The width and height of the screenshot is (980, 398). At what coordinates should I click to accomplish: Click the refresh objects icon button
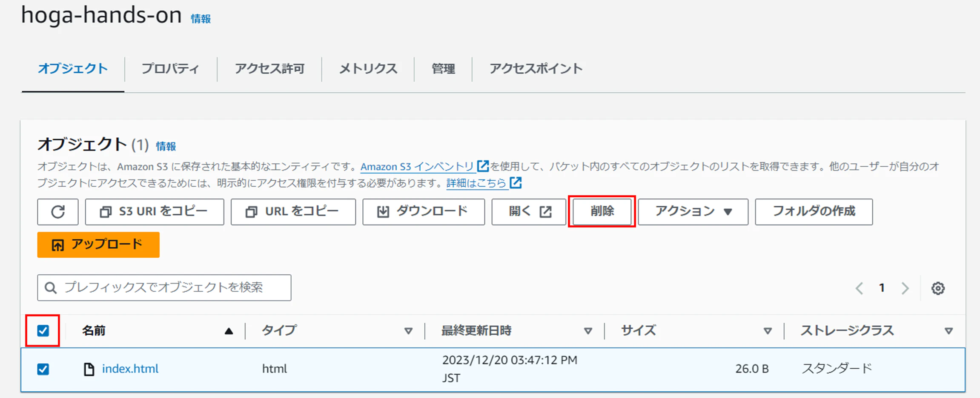[x=58, y=211]
